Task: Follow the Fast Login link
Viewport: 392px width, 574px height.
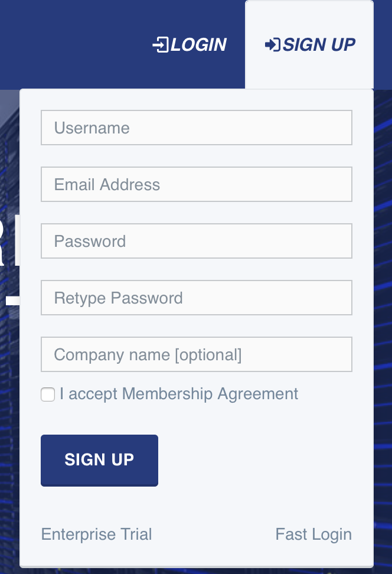Action: (313, 534)
